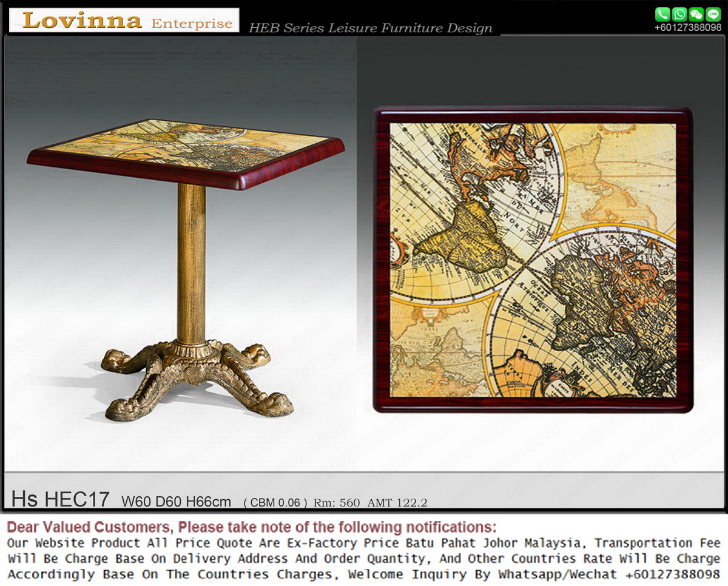Click the Hs HEC17 model code

point(61,499)
